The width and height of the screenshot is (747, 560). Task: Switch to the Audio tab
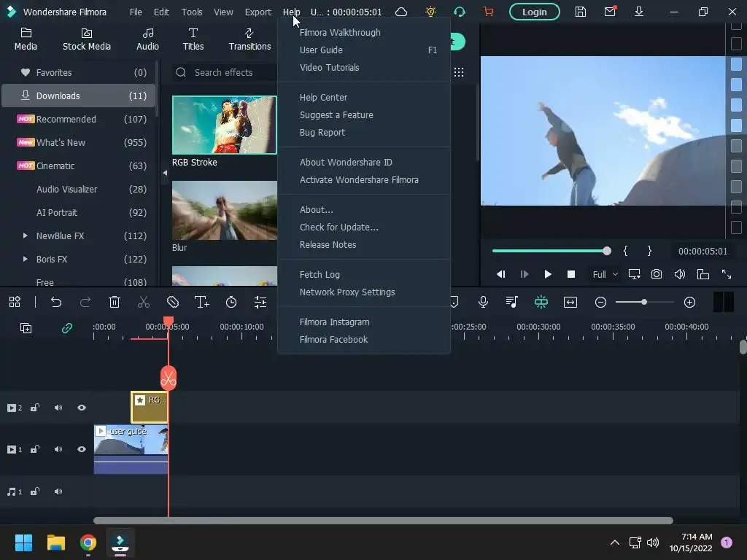pos(147,39)
